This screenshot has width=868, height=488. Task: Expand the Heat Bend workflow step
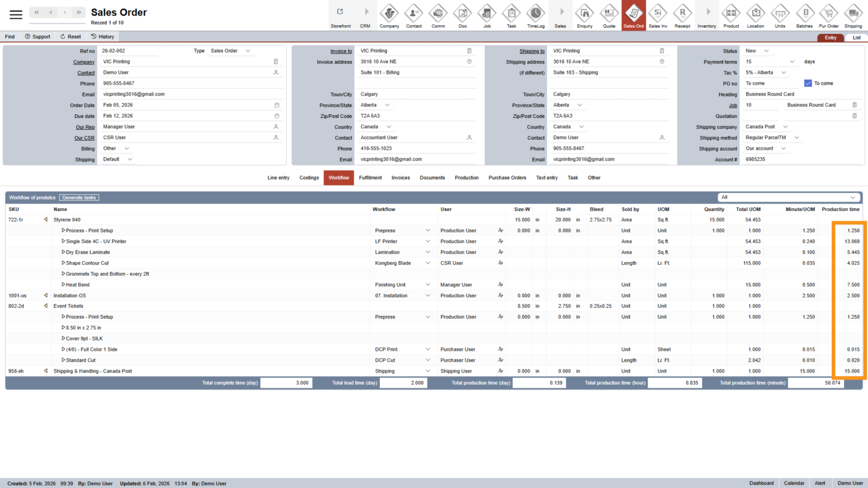point(63,285)
